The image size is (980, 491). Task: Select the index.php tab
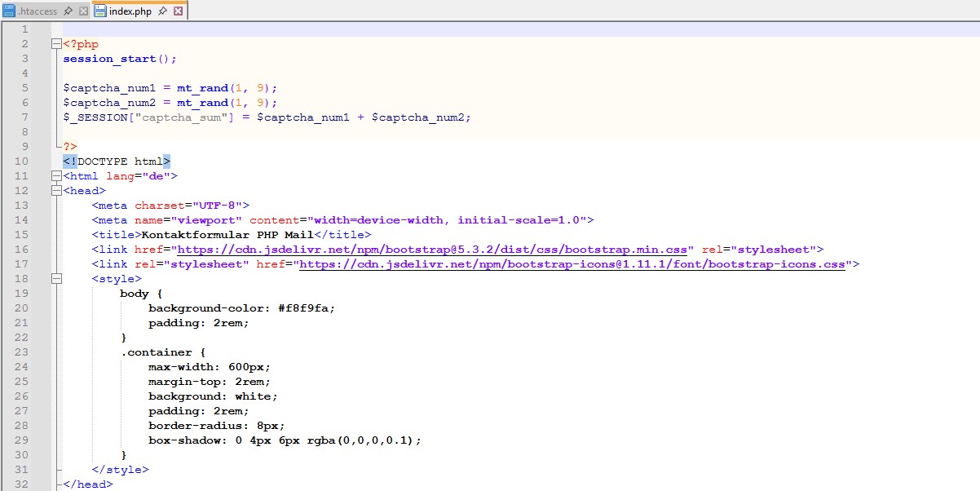coord(130,11)
